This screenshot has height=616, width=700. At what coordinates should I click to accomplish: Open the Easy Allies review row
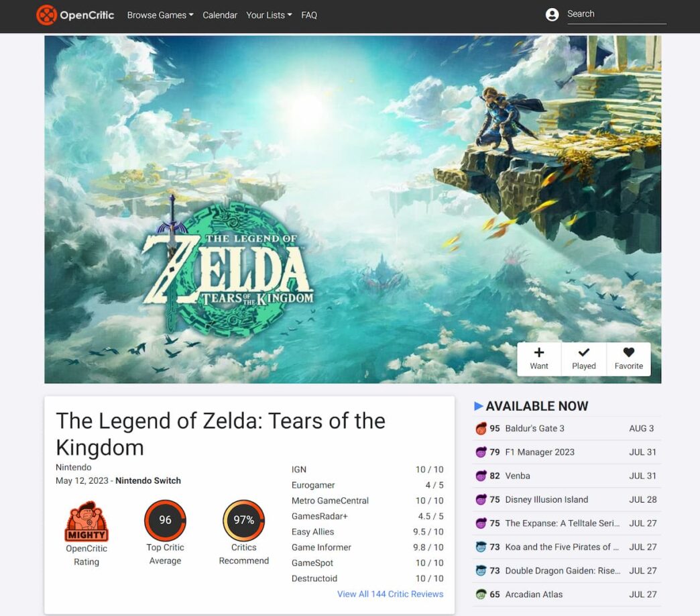click(x=367, y=531)
